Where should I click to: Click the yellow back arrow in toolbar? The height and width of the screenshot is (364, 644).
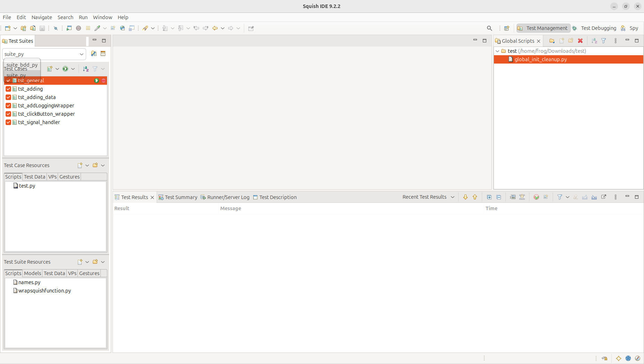point(215,28)
